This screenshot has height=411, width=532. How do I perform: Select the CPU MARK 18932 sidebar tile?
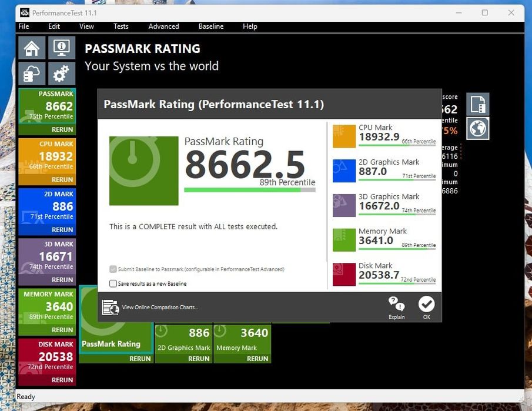click(x=47, y=156)
